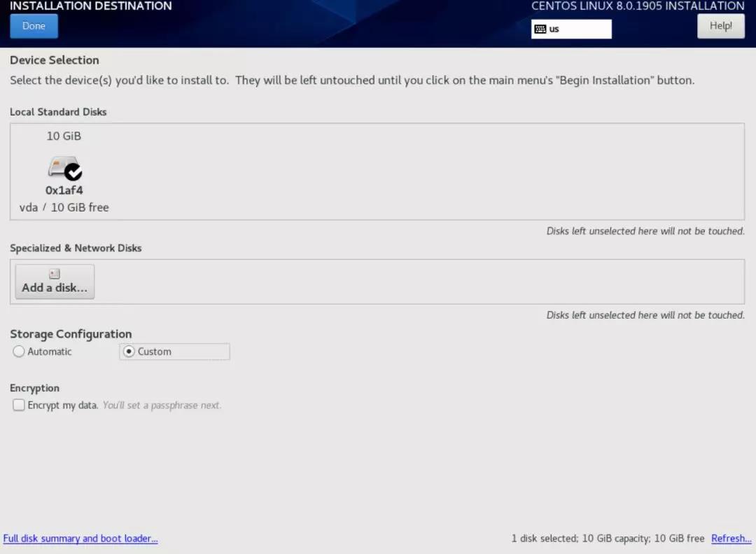Select the Automatic storage configuration radio
756x554 pixels.
click(42, 352)
